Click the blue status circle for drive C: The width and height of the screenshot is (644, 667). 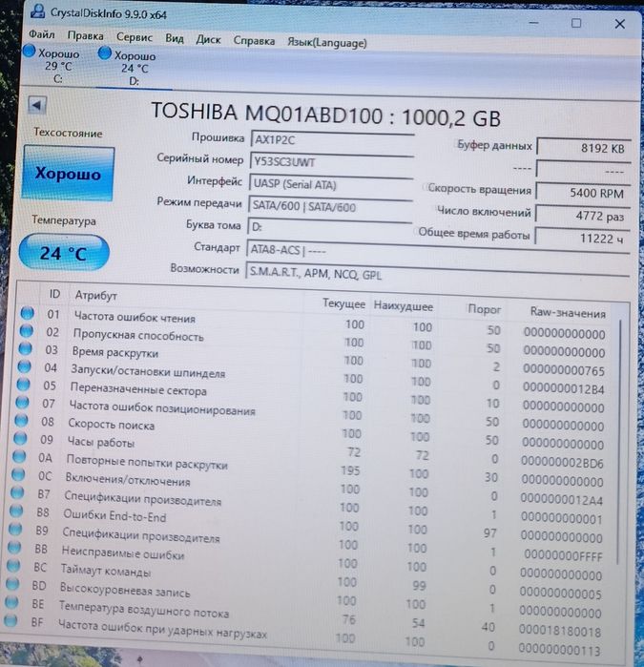(x=30, y=51)
